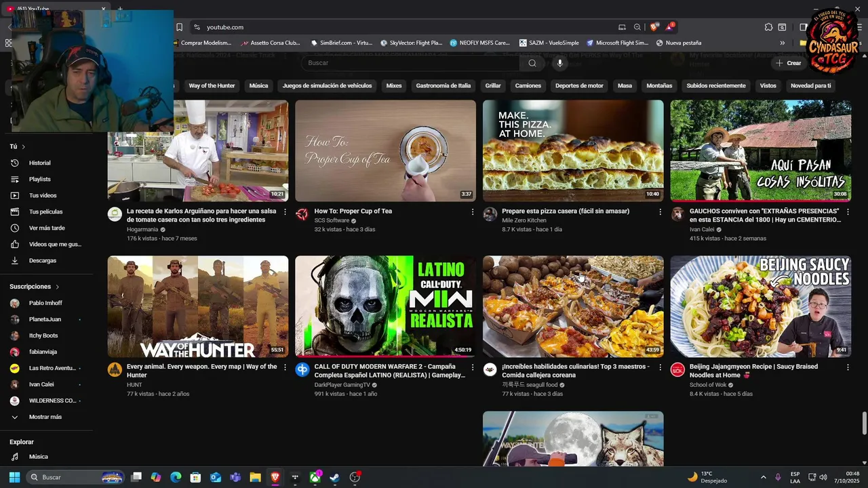
Task: Show hidden system tray icons
Action: (763, 477)
